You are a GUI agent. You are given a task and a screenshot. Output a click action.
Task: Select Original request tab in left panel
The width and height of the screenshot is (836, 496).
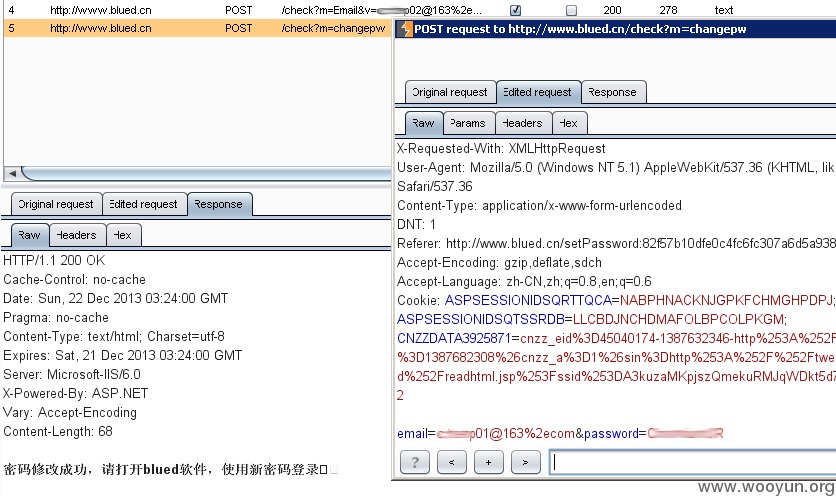click(56, 204)
